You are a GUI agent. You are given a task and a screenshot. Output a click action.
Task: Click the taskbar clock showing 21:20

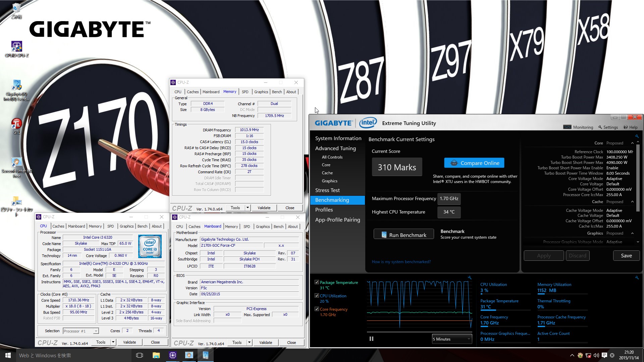[629, 355]
